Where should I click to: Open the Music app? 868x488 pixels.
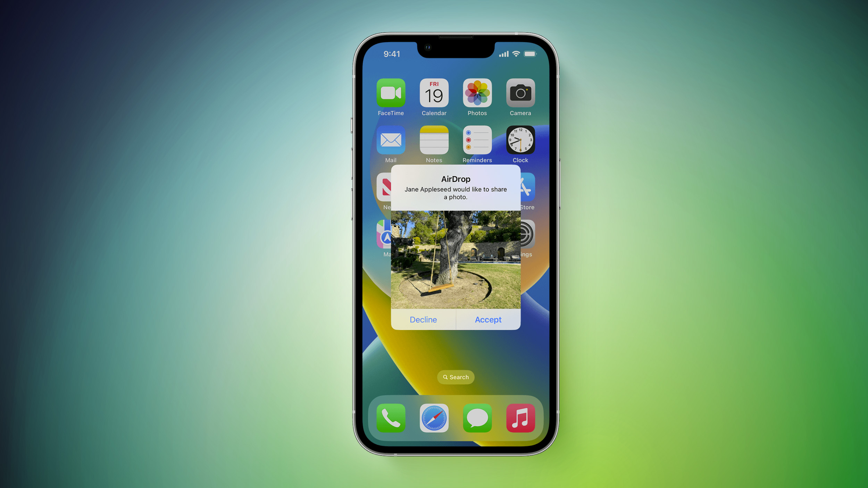click(519, 417)
